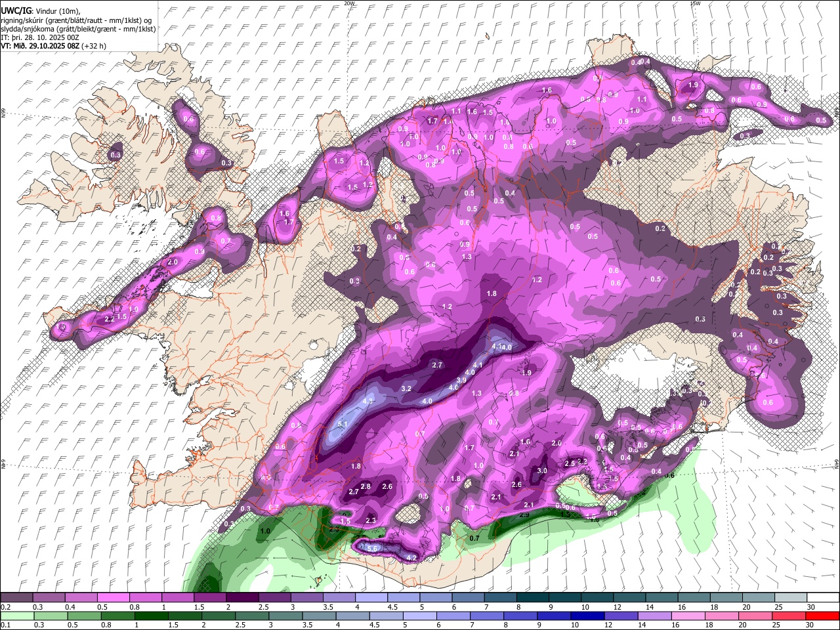The image size is (840, 630).
Task: Click the 5.1 snowfall value on the map
Action: pos(343,425)
